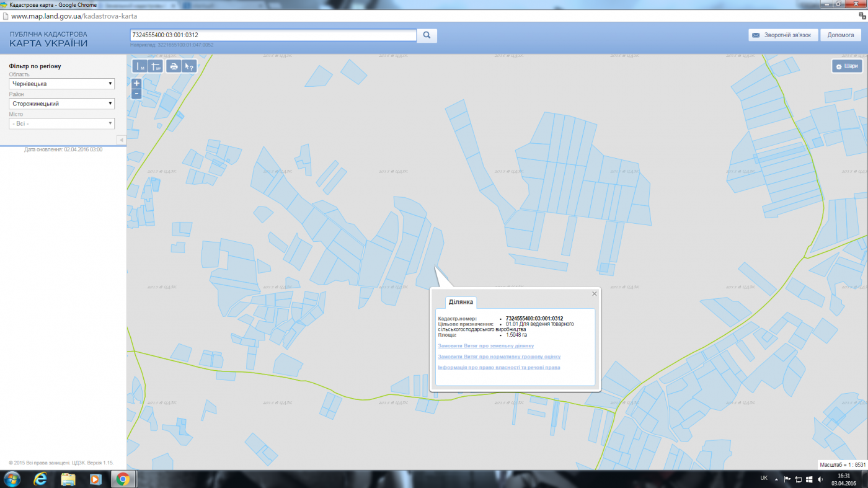The height and width of the screenshot is (488, 868).
Task: Select the distance measurement tool
Action: [x=140, y=66]
